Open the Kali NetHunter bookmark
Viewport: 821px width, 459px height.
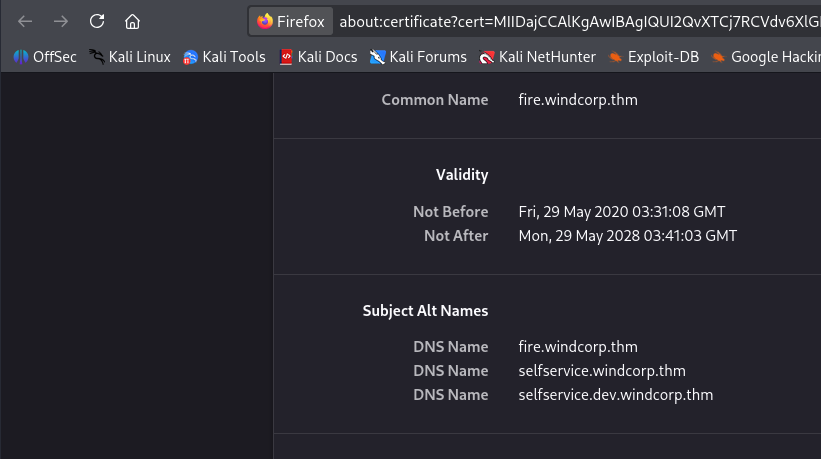click(537, 57)
